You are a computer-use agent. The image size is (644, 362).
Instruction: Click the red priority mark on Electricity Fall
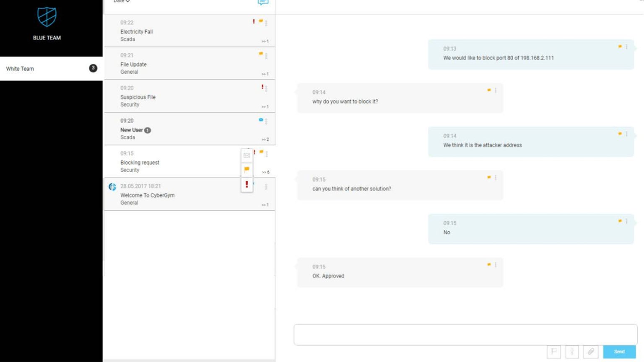click(254, 21)
